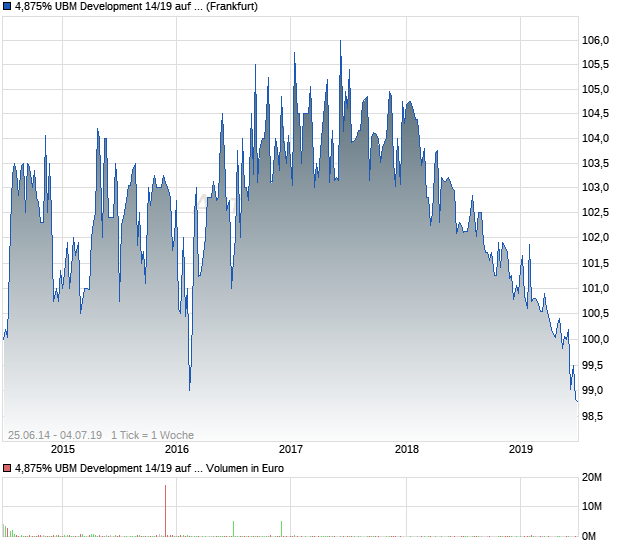Click the 100,5 price axis label

pos(595,314)
